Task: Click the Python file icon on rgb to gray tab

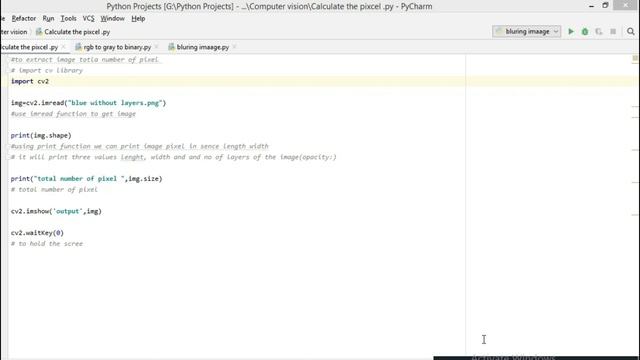Action: click(78, 47)
